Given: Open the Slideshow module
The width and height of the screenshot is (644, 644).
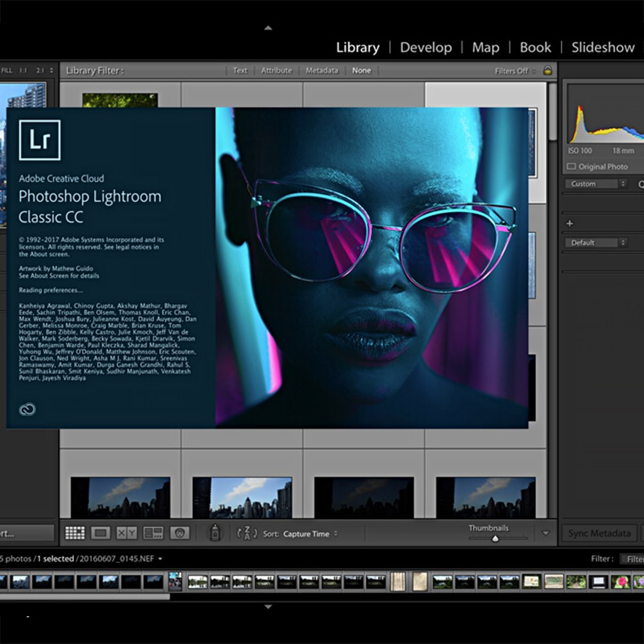Looking at the screenshot, I should click(x=603, y=47).
